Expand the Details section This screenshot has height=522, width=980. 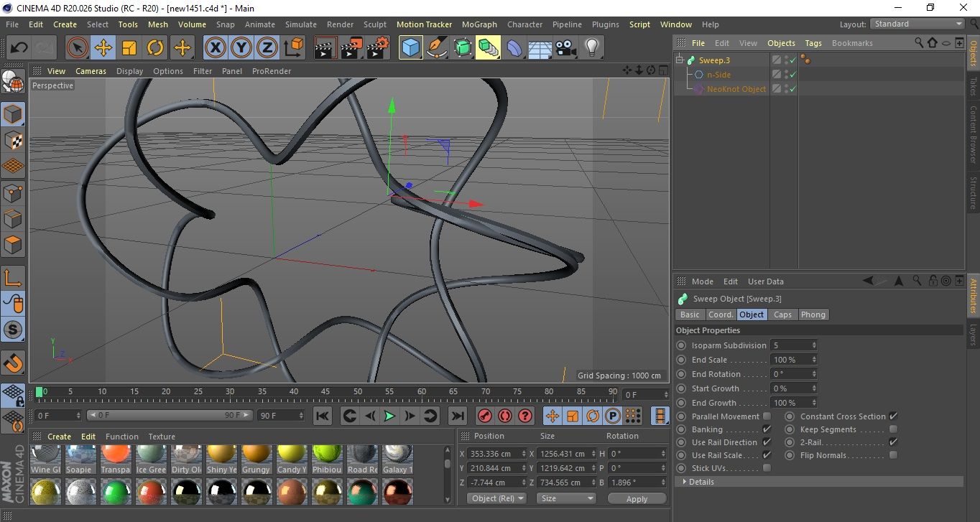(701, 482)
